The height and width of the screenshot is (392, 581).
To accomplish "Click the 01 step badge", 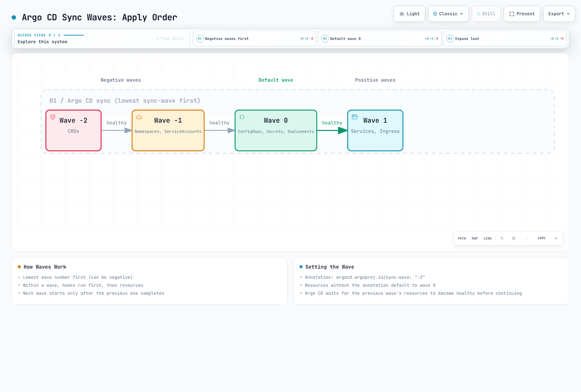I will pyautogui.click(x=200, y=38).
